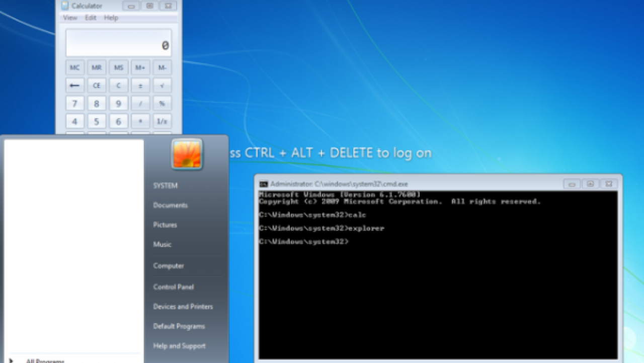This screenshot has height=363, width=644.
Task: Tap the 9 key in Calculator
Action: (x=119, y=104)
